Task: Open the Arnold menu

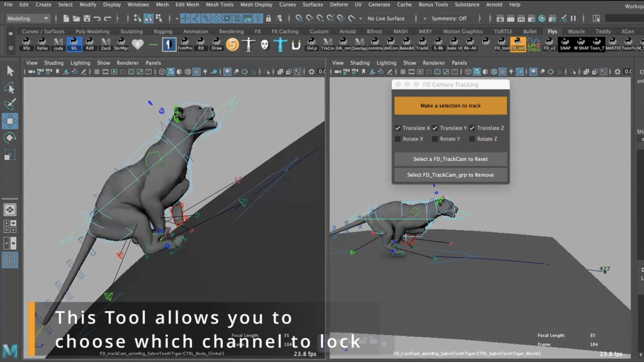Action: (494, 4)
